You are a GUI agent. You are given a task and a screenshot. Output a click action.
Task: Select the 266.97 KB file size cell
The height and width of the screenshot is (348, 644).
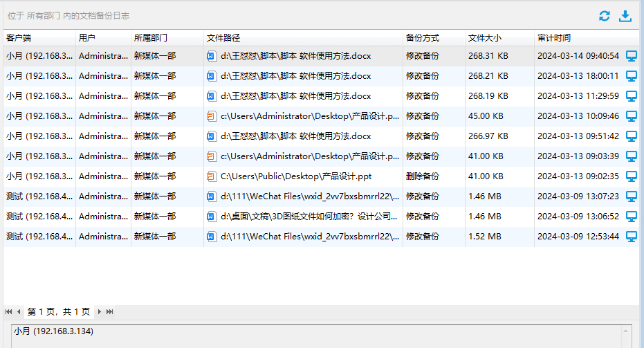point(488,136)
